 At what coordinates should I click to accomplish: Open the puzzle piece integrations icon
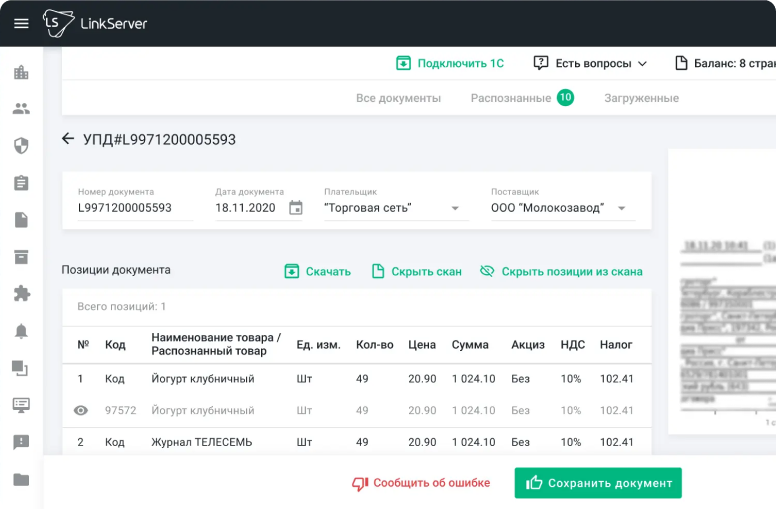coord(21,294)
